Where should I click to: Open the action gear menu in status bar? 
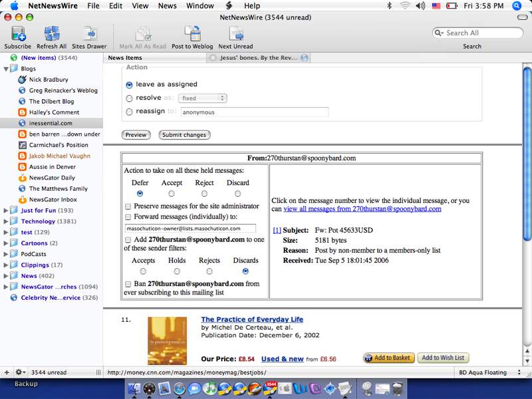tap(20, 372)
